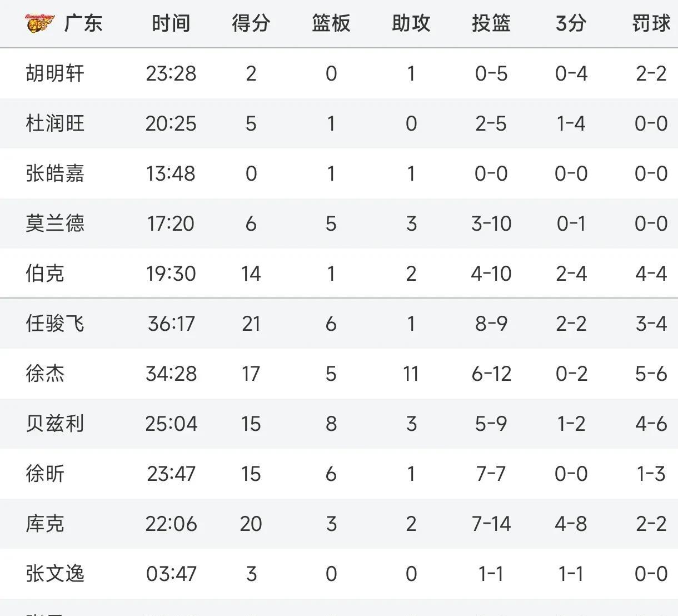Click the 助攻 column header

411,23
